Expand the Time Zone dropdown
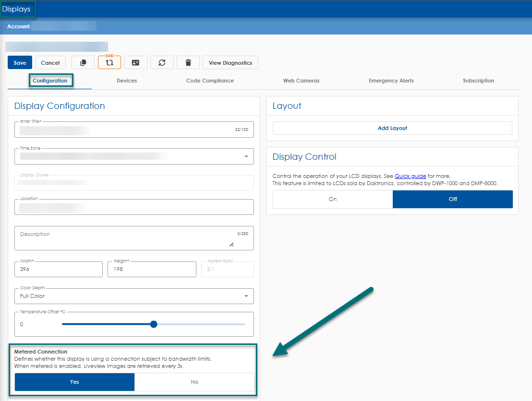 click(246, 156)
